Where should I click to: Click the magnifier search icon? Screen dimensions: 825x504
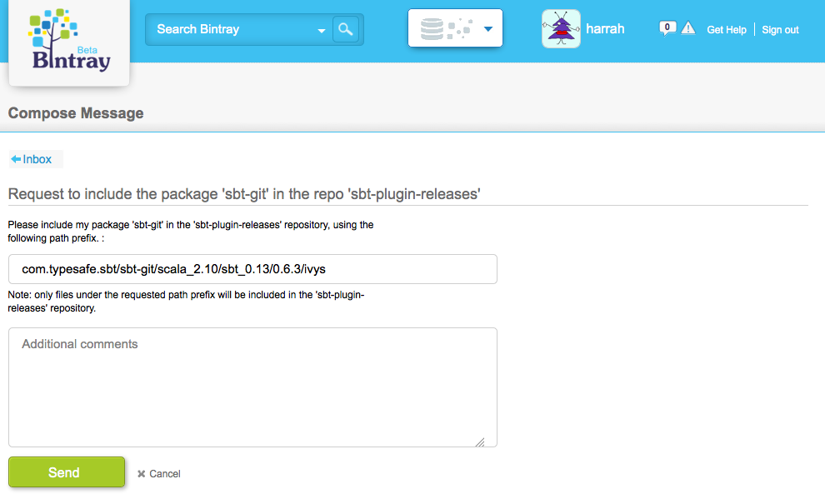pyautogui.click(x=345, y=30)
